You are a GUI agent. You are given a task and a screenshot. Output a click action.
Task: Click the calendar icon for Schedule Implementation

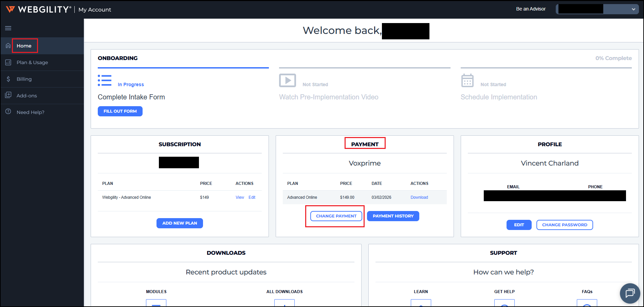pyautogui.click(x=467, y=81)
